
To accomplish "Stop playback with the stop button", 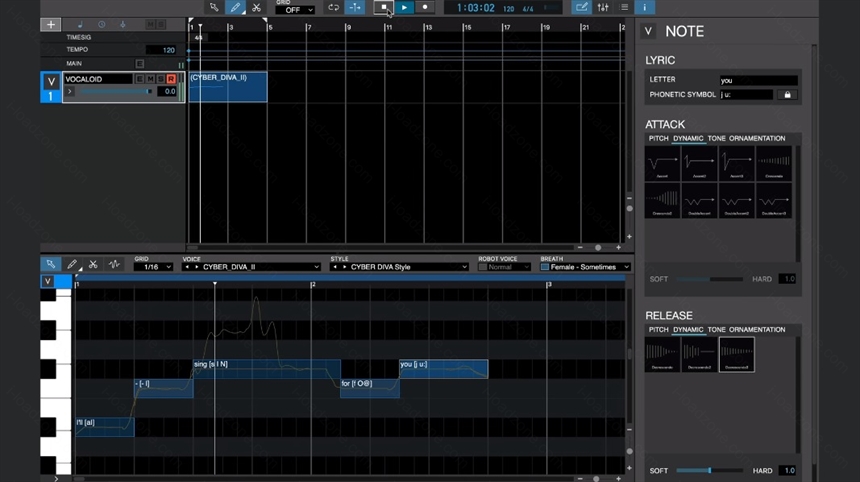I will [x=383, y=7].
